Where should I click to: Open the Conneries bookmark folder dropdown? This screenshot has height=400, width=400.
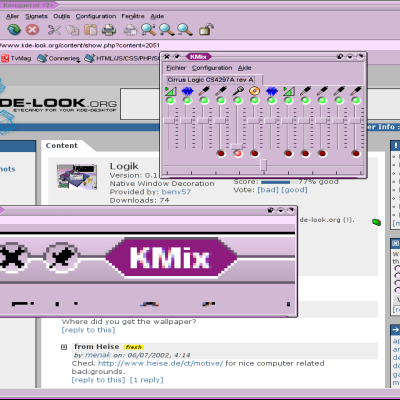(x=58, y=58)
